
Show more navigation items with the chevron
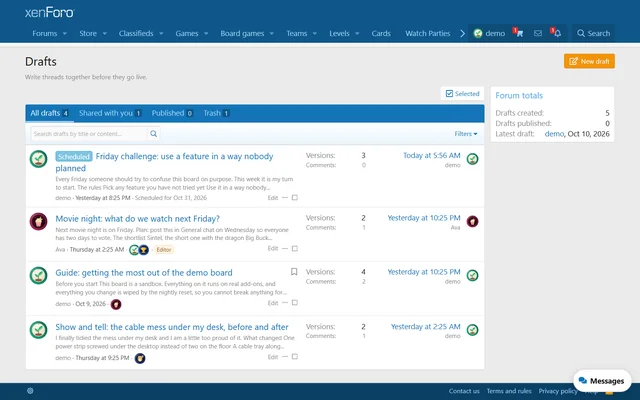tap(462, 33)
